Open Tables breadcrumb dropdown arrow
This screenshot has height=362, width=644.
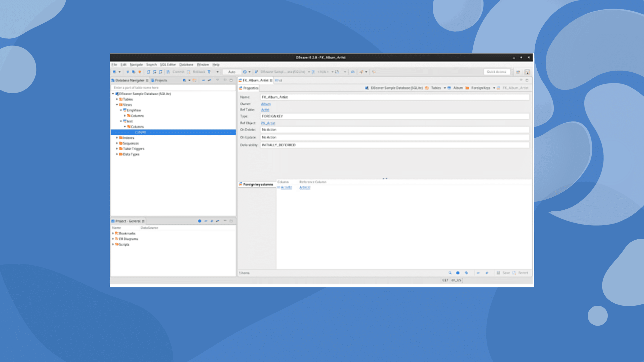point(445,88)
